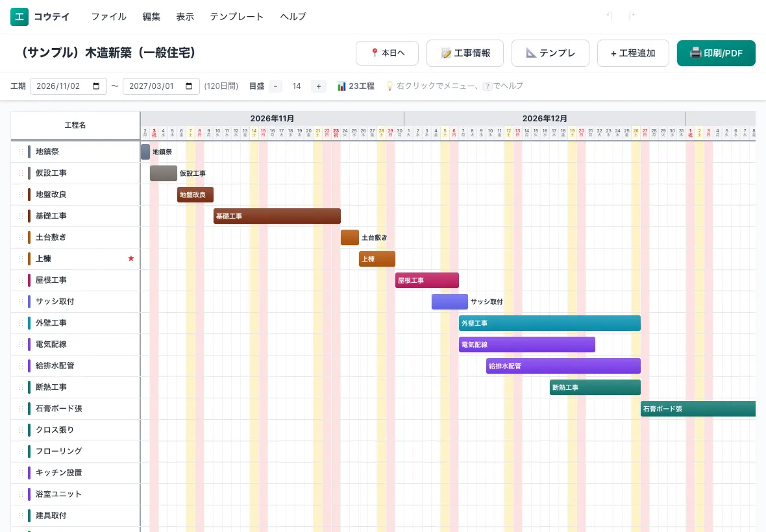
Task: Open the ヘルプ menu
Action: (x=293, y=17)
